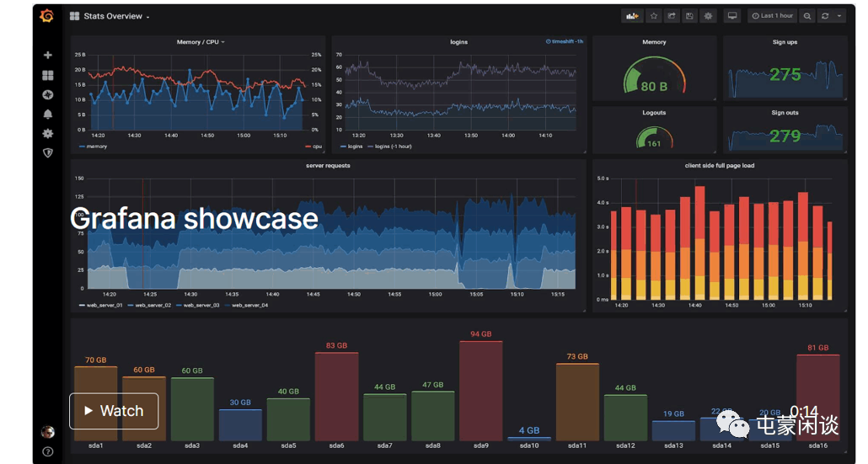Toggle web_server_04 in legend

(x=246, y=306)
